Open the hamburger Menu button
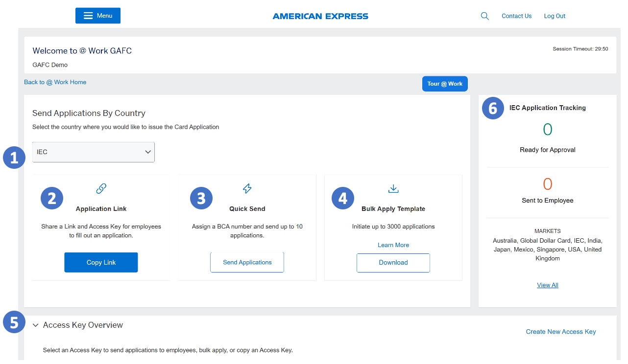Image resolution: width=628 pixels, height=364 pixels. coord(98,16)
